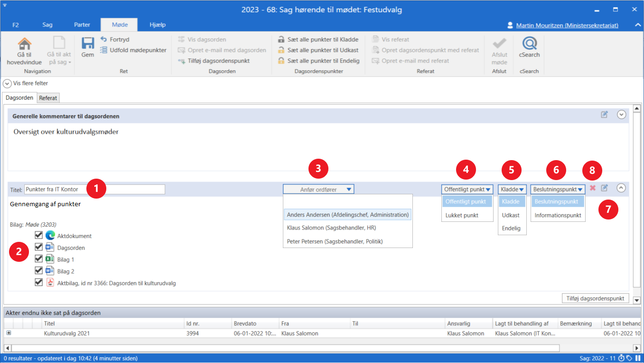Open cSearch from the ribbon
The width and height of the screenshot is (644, 363).
pos(529,45)
